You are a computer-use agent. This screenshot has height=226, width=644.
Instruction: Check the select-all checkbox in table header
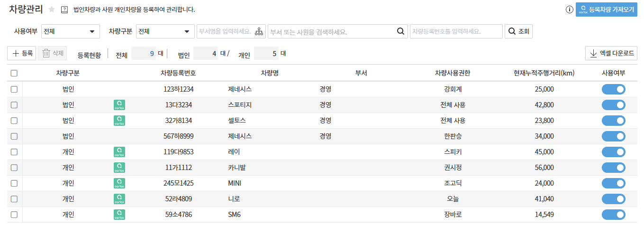click(14, 73)
